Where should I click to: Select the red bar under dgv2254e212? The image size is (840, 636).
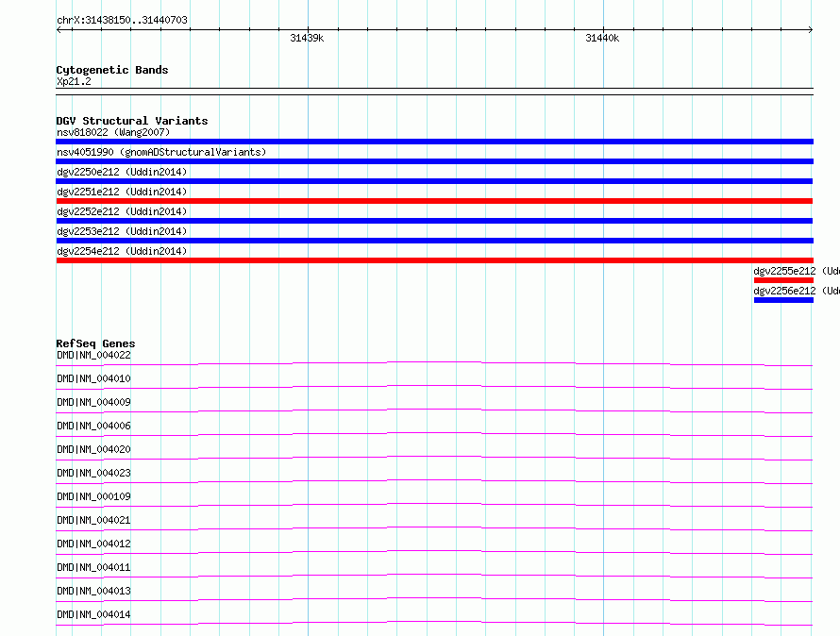tap(434, 260)
